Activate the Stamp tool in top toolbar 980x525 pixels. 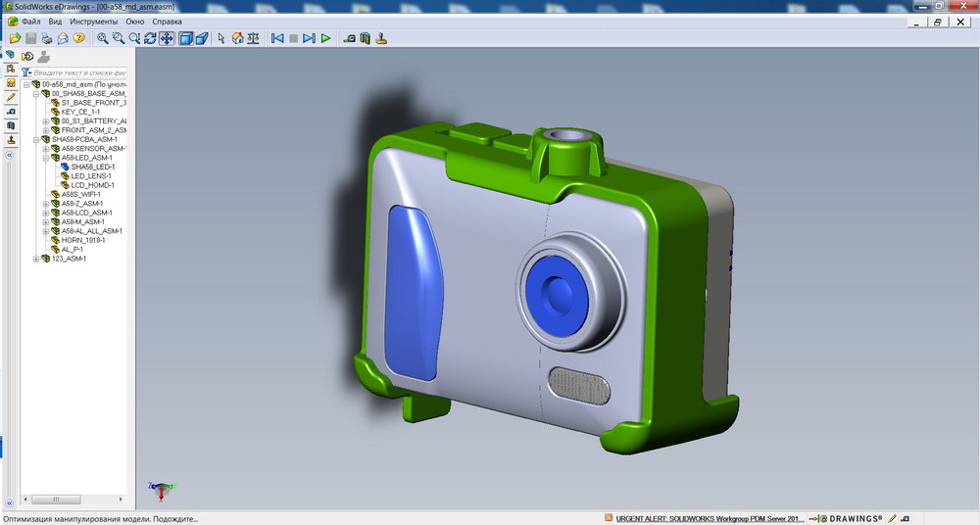(x=381, y=39)
